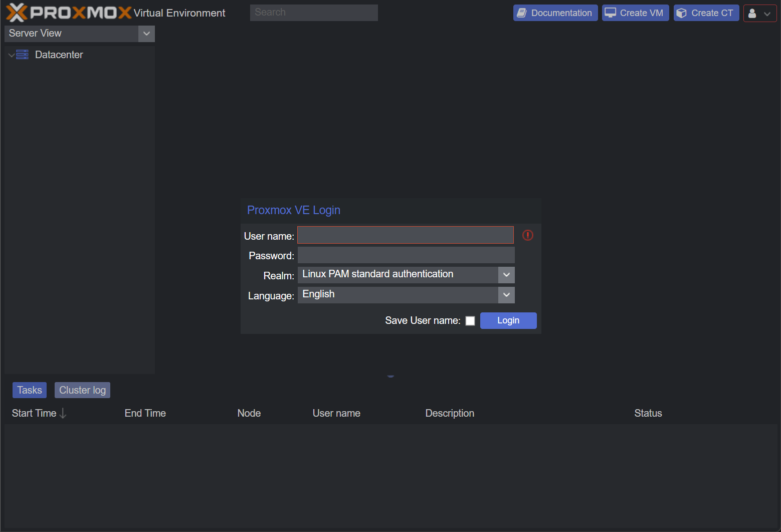Click the user name error warning icon
The width and height of the screenshot is (781, 532).
(528, 235)
